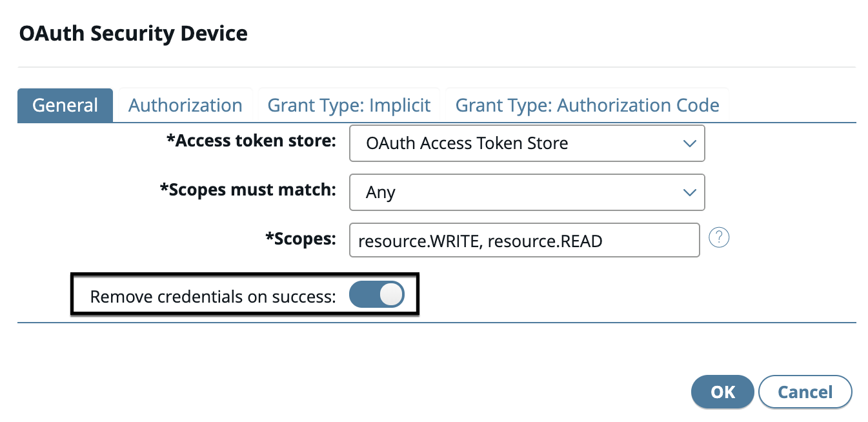The image size is (868, 422).
Task: Click the white knob of the credentials switch
Action: [x=390, y=295]
